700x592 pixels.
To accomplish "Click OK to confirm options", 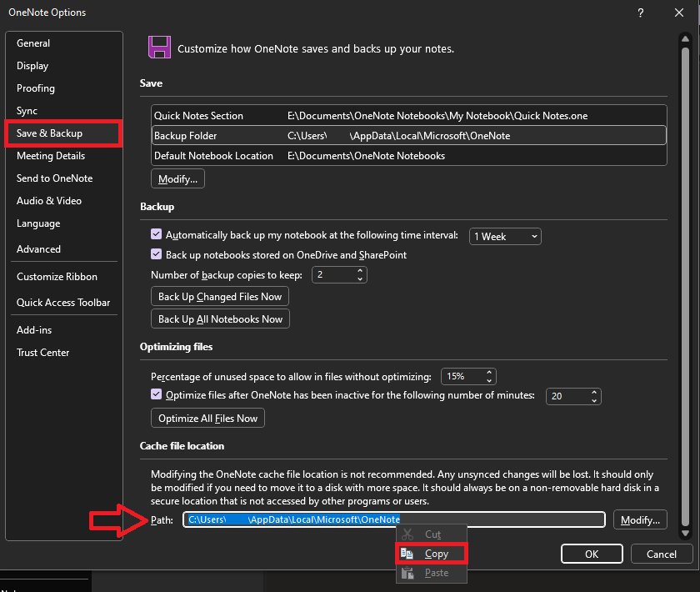I will (592, 554).
